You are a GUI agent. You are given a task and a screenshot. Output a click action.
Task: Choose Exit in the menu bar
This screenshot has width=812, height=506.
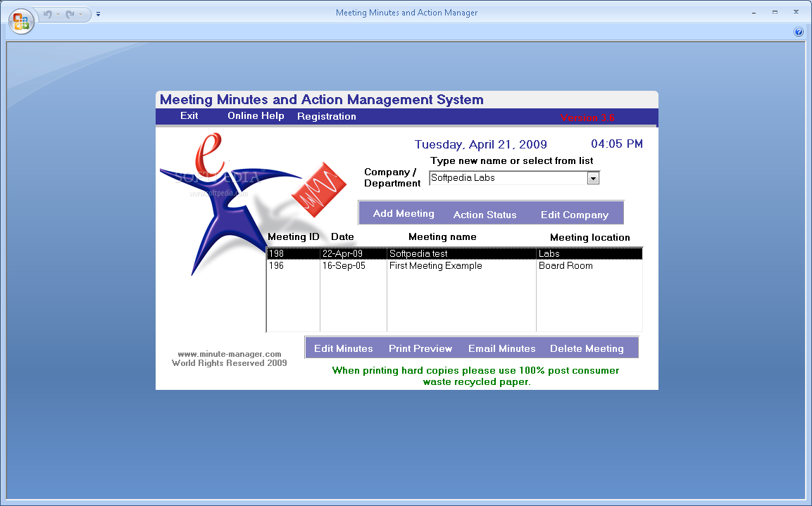pyautogui.click(x=189, y=116)
